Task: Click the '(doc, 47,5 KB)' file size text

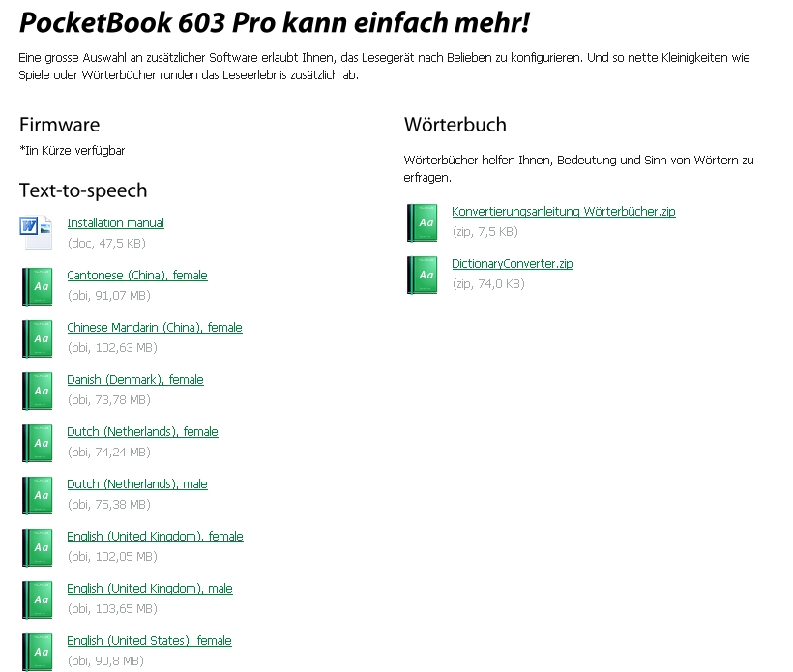Action: (x=106, y=244)
